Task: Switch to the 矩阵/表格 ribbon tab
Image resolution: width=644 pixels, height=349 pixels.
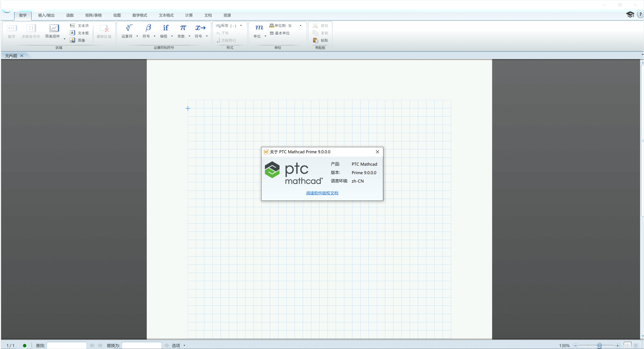Action: pos(93,15)
